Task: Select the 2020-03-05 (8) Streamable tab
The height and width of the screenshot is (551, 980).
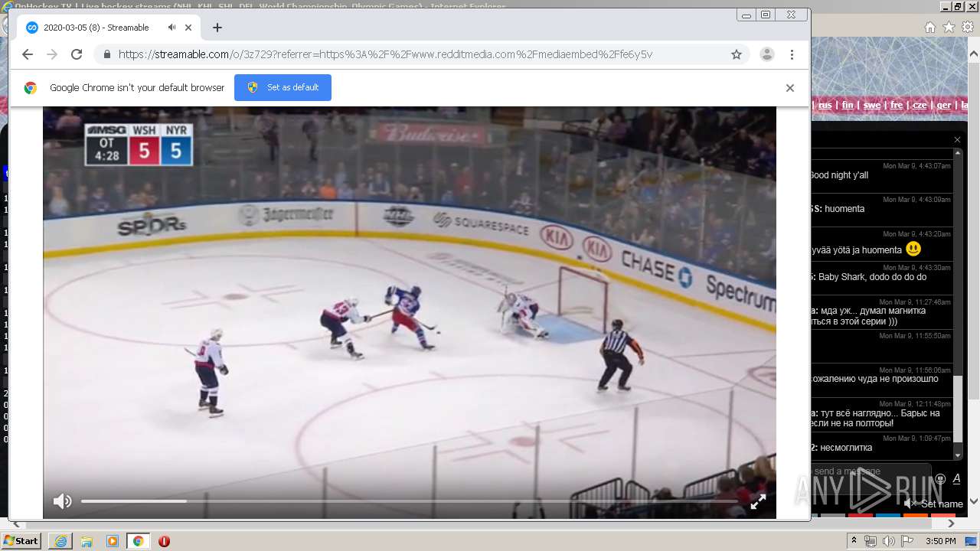Action: pos(108,28)
